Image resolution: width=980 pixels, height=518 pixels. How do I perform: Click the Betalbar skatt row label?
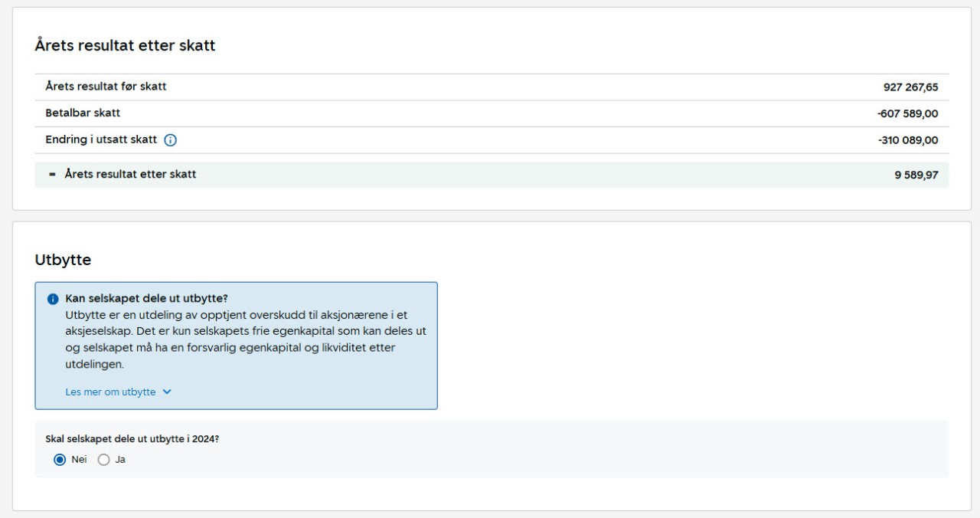tap(83, 113)
